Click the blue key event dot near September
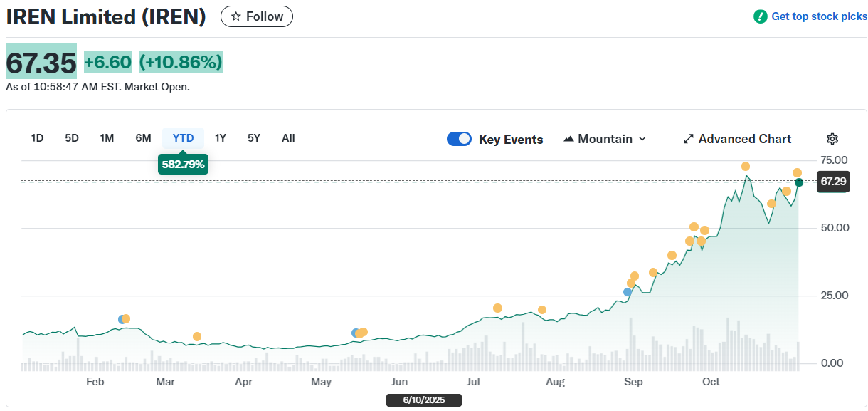 pos(627,292)
